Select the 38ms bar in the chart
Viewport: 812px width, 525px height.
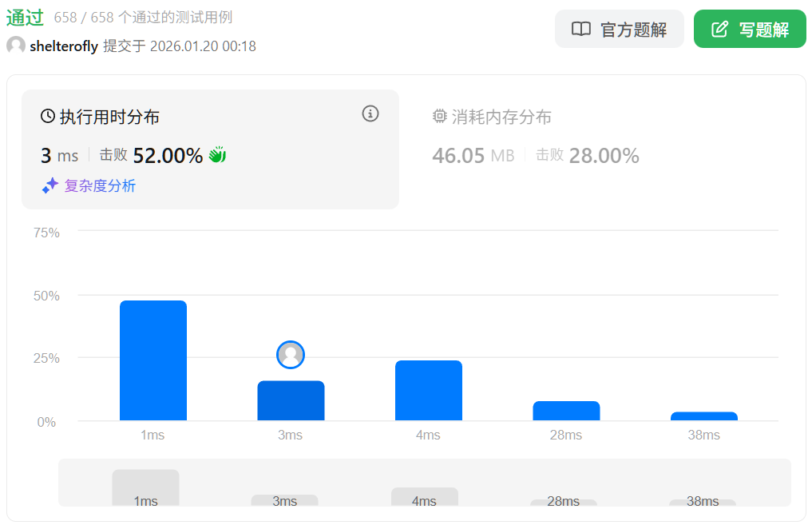tap(703, 416)
